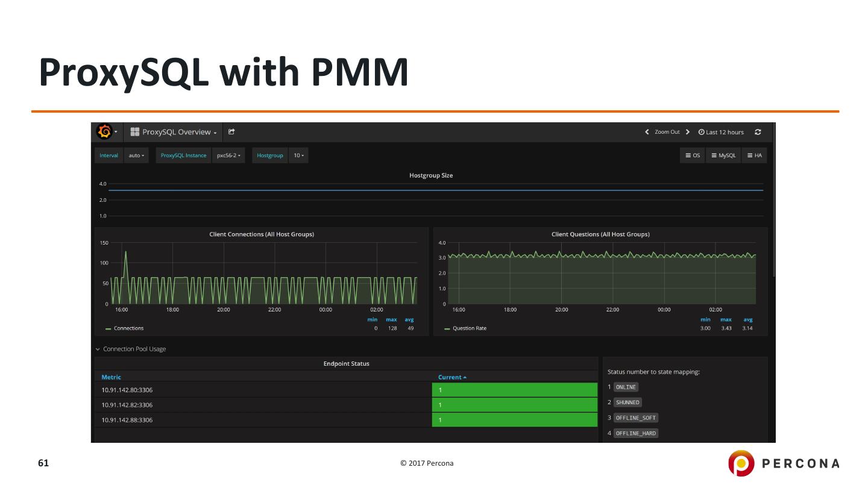
Task: Click the Percona logo on the slide
Action: coord(784,463)
